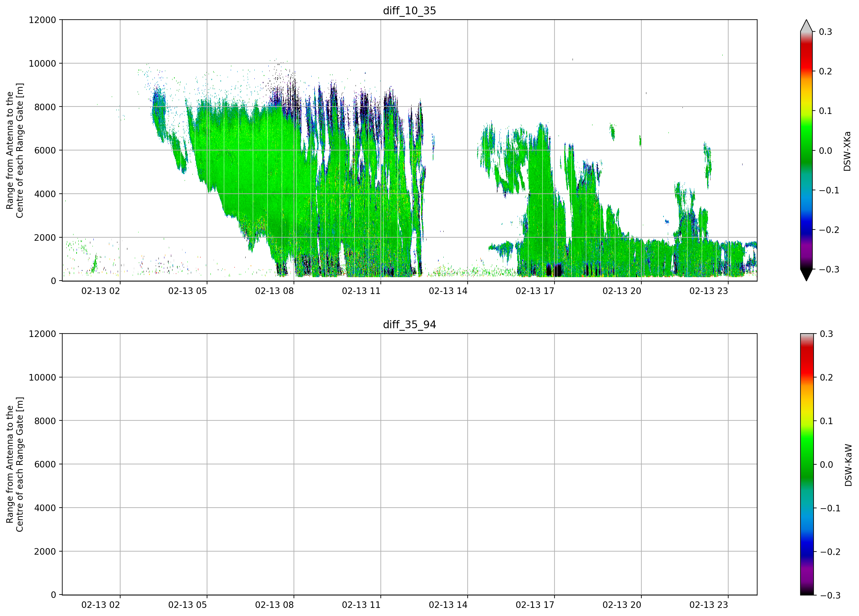Click the diff_35_94 plot title
The image size is (859, 616).
(x=409, y=325)
